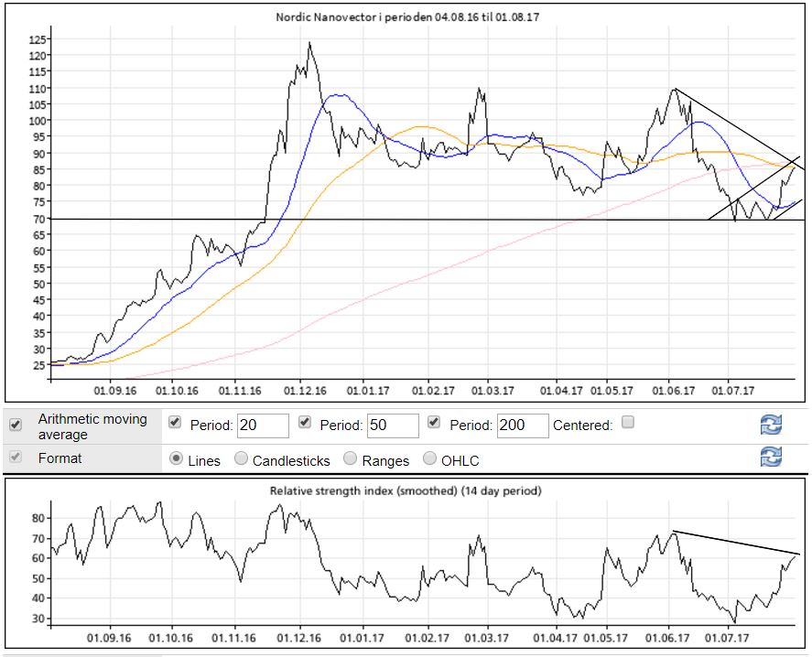Click refresh icon in moving average row

[x=771, y=425]
